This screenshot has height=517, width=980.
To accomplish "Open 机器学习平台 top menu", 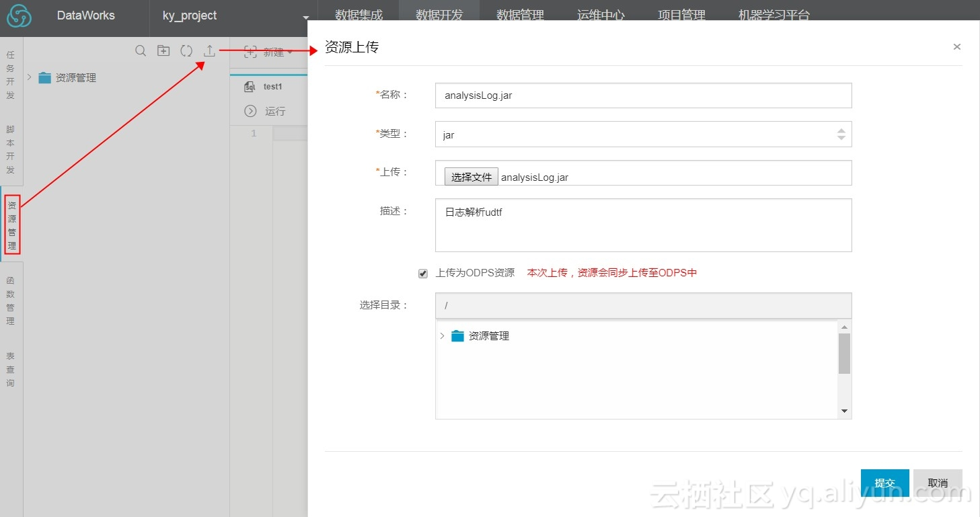I will pyautogui.click(x=774, y=15).
